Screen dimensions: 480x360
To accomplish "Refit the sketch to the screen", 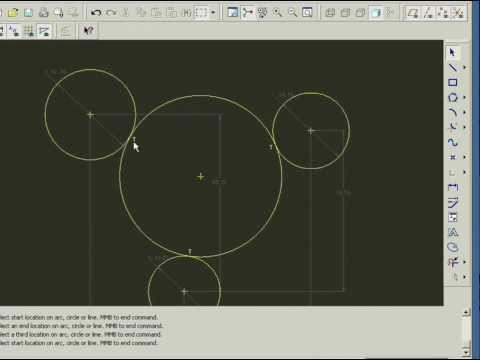I will coord(307,13).
